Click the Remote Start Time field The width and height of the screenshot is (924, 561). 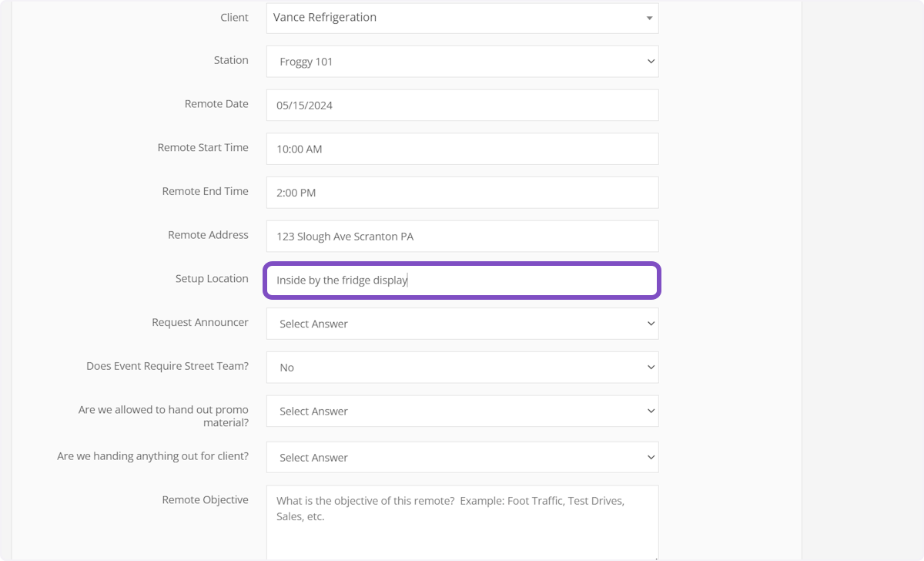point(462,149)
